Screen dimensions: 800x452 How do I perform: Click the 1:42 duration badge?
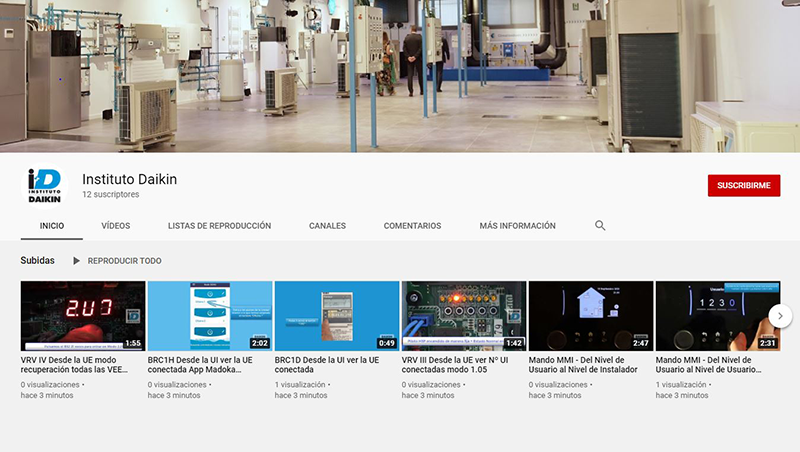point(514,343)
